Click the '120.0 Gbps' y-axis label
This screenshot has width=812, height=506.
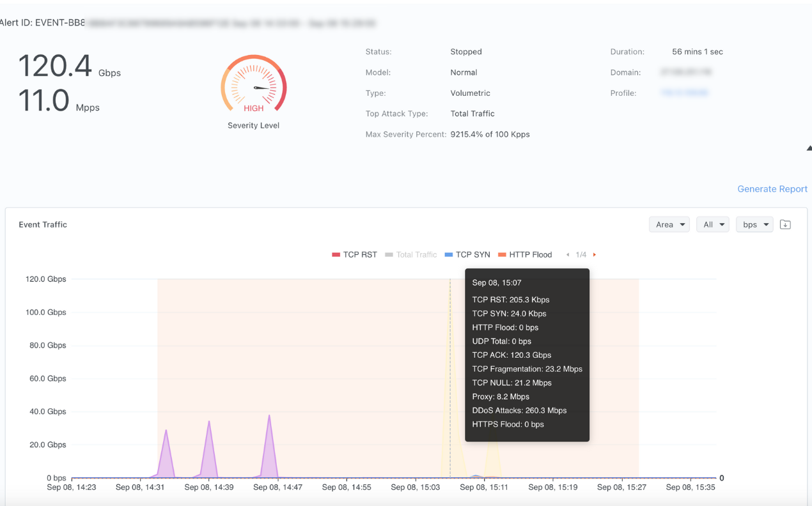[x=46, y=279]
